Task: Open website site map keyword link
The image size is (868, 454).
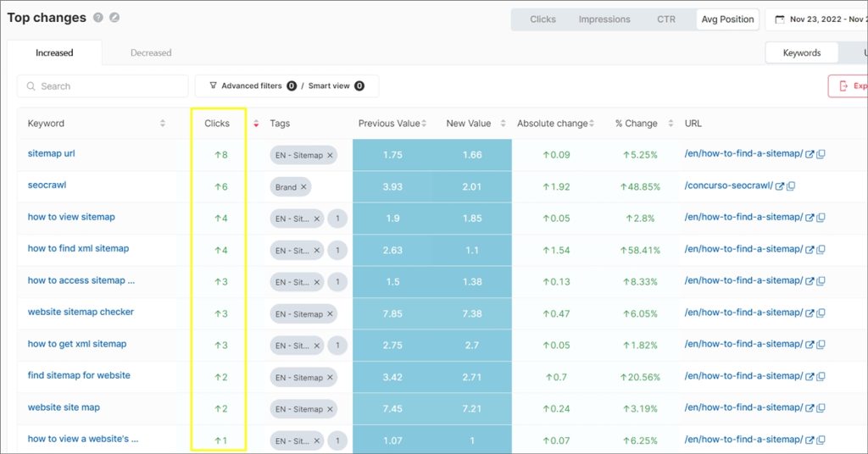Action: [x=64, y=407]
